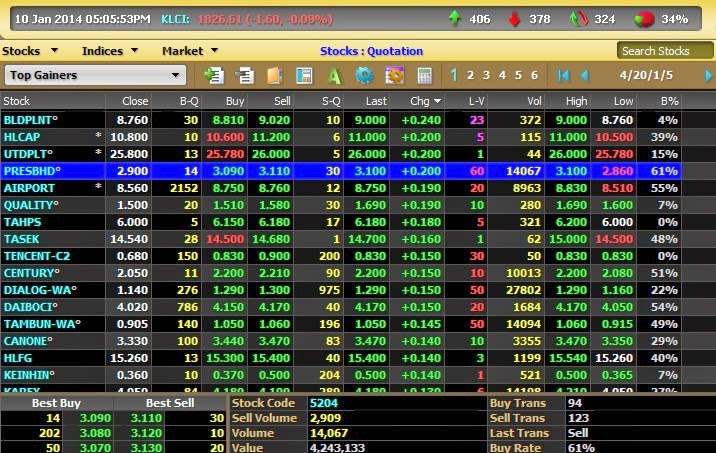
Task: Click the orange gear window settings icon
Action: pos(395,75)
